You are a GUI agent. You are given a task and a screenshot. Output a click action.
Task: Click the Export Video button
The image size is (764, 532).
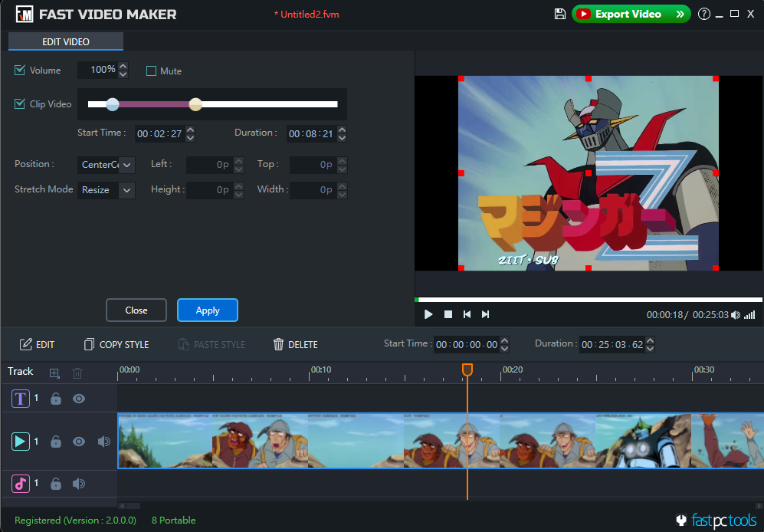point(631,14)
